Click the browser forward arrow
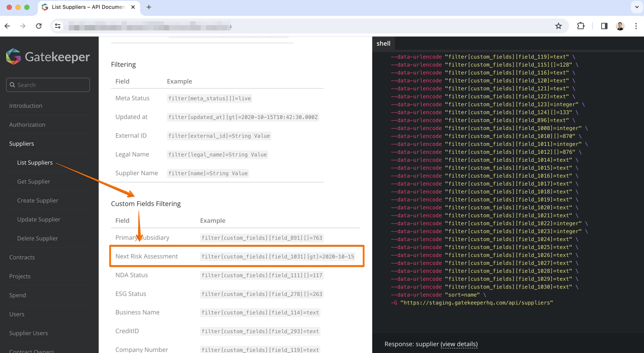Screen dimensions: 644x353 point(23,26)
